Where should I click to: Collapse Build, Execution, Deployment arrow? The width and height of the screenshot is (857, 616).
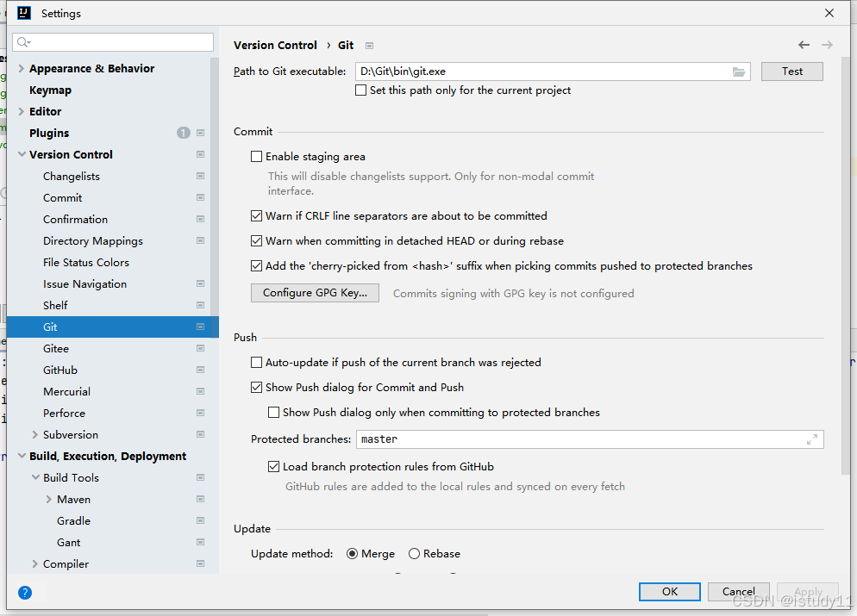tap(22, 456)
